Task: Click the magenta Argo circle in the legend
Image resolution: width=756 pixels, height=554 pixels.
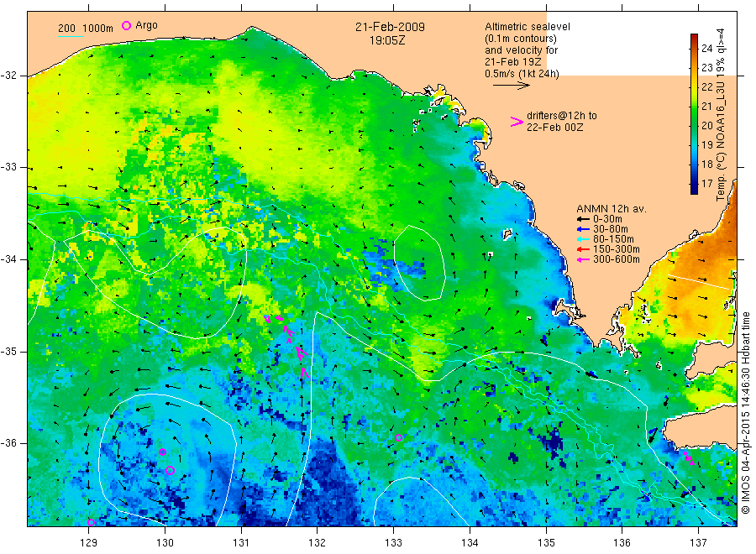Action: click(126, 25)
